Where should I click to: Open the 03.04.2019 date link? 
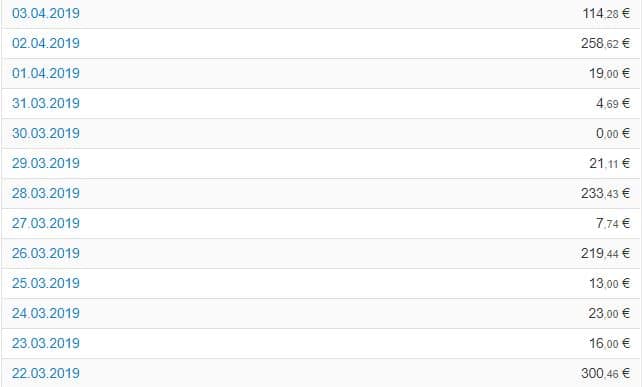(46, 13)
